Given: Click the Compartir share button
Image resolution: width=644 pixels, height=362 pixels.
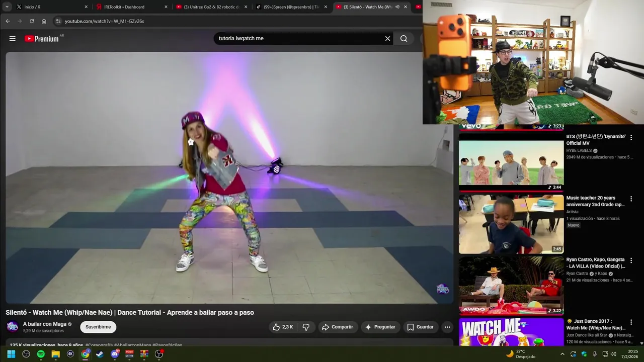Looking at the screenshot, I should (x=338, y=327).
